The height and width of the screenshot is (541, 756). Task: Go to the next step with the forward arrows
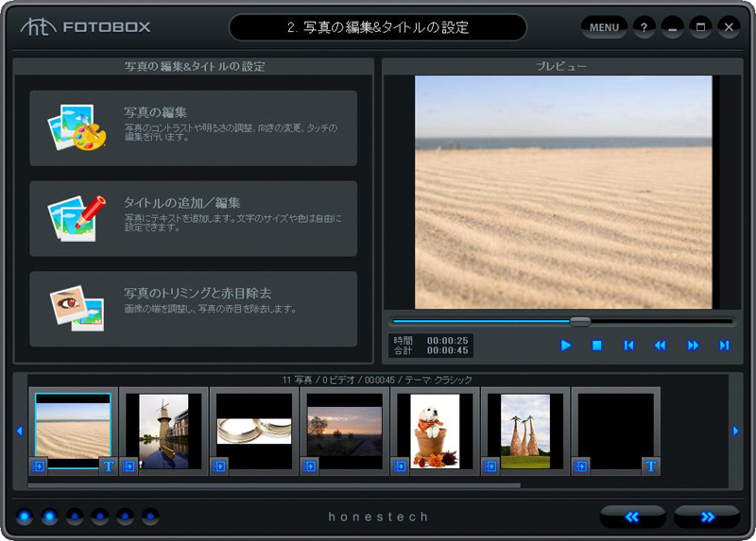(x=707, y=516)
